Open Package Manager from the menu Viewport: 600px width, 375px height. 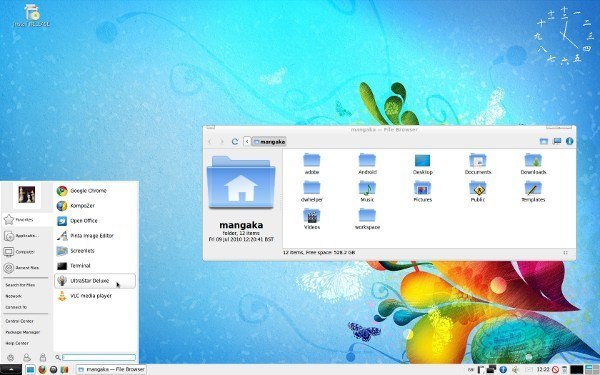pyautogui.click(x=23, y=332)
